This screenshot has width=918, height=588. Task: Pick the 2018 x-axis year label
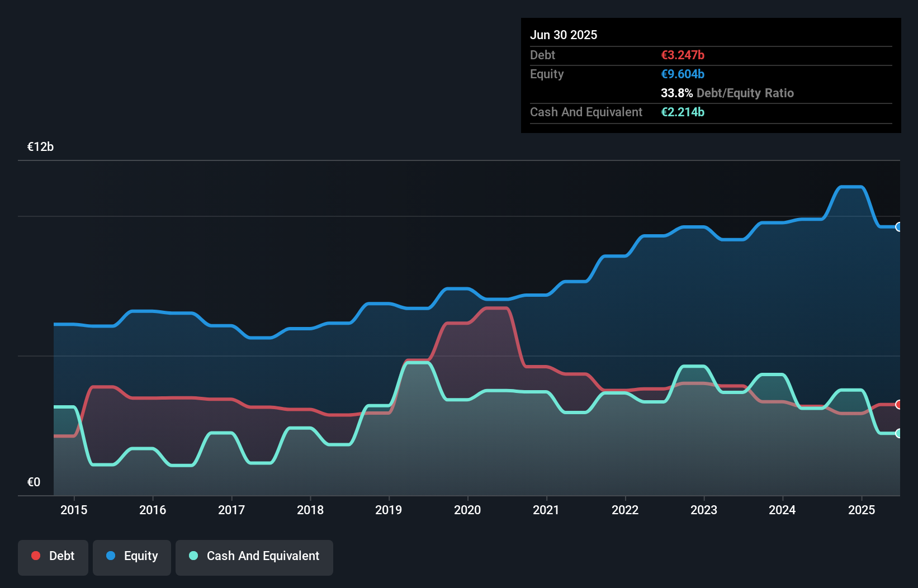[x=310, y=510]
